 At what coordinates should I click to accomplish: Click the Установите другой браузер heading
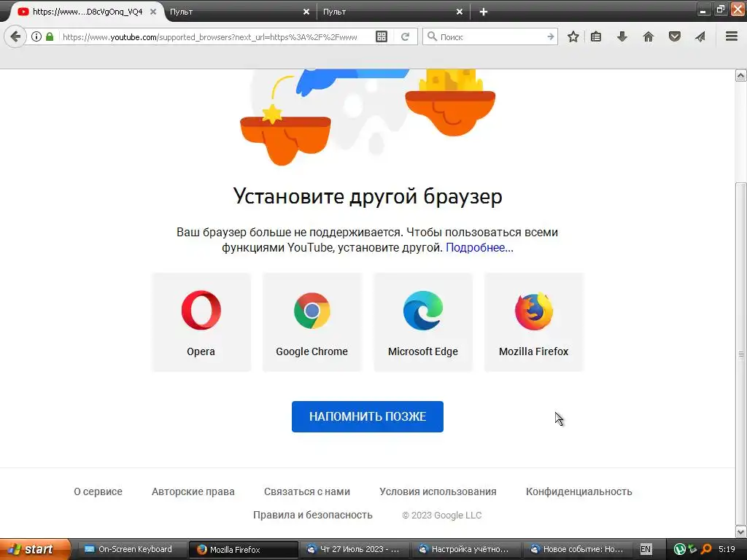[368, 196]
